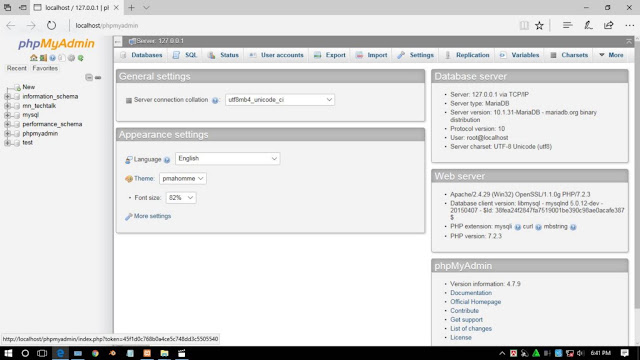Viewport: 640px width, 360px height.
Task: Click the Favorites button in sidebar
Action: (45, 68)
